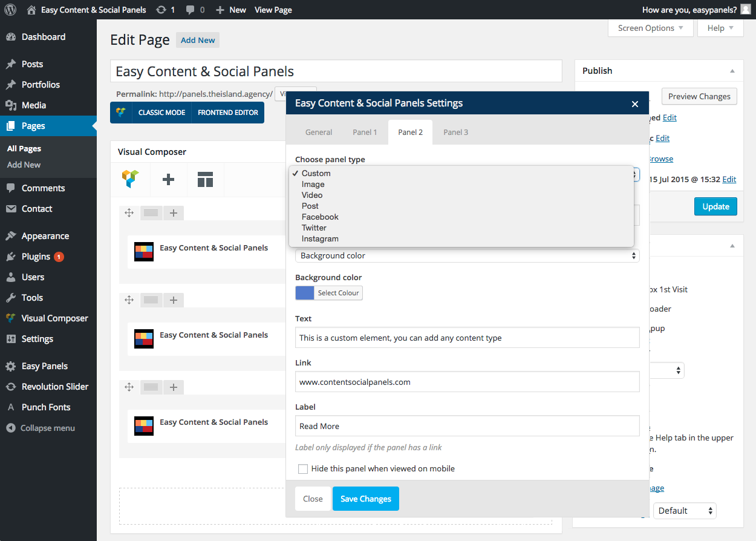Click the Link input field
The image size is (756, 541).
tap(467, 382)
